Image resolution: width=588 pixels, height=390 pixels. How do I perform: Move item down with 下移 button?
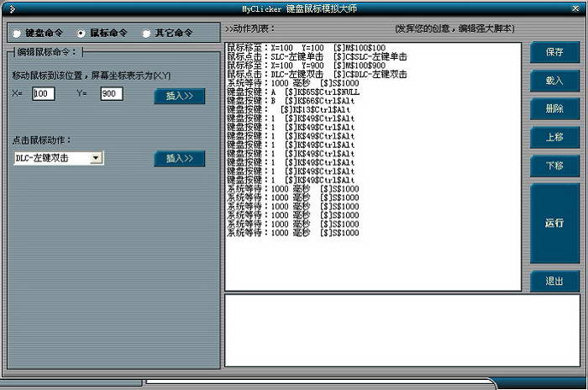554,166
